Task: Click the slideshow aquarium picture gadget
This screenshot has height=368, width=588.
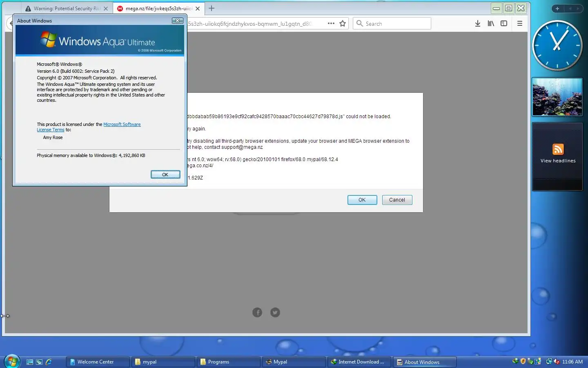Action: point(557,97)
